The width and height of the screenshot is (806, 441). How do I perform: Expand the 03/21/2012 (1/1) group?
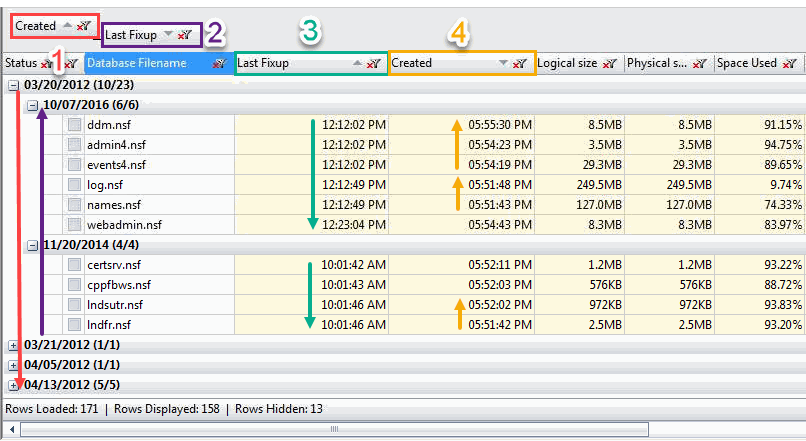tap(13, 345)
